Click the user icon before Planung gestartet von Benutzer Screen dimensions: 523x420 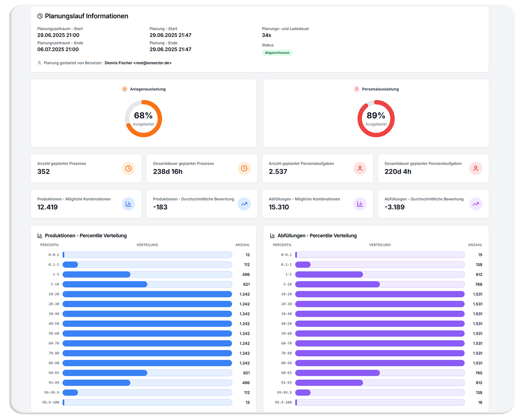[x=40, y=63]
